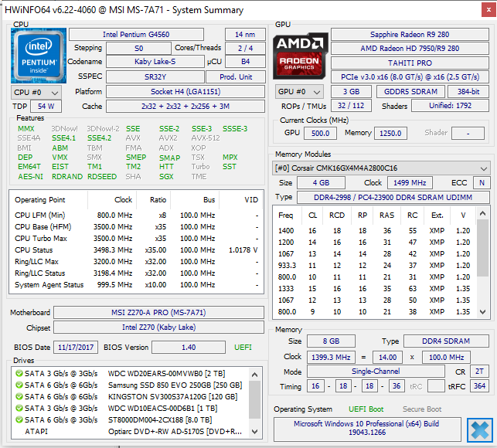
Task: Select the Optiarc DVD+-RW ATAPI drive entry
Action: pos(139,431)
